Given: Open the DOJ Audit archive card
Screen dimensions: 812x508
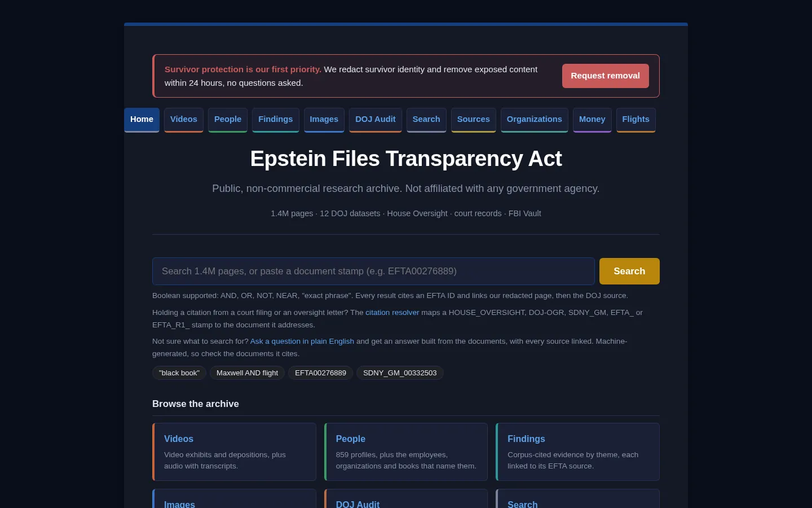Looking at the screenshot, I should [406, 499].
